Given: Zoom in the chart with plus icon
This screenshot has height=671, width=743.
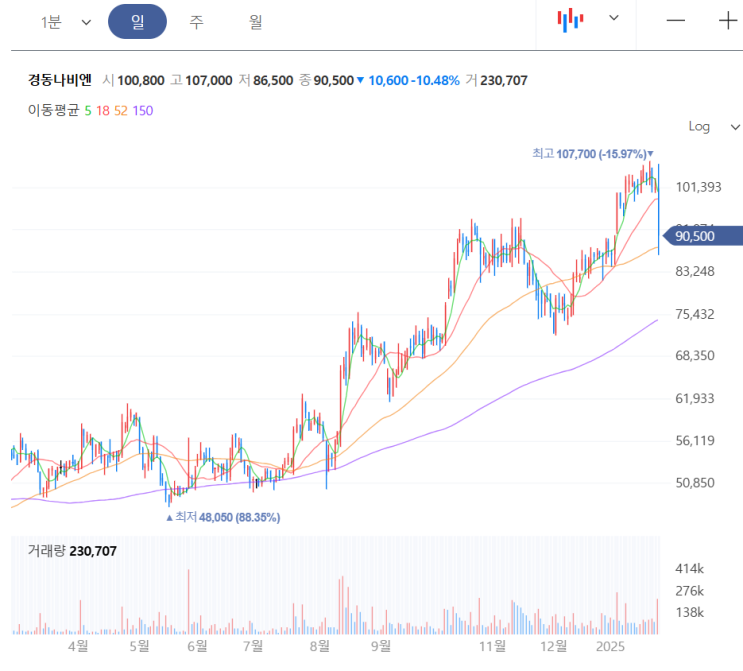Looking at the screenshot, I should click(728, 20).
